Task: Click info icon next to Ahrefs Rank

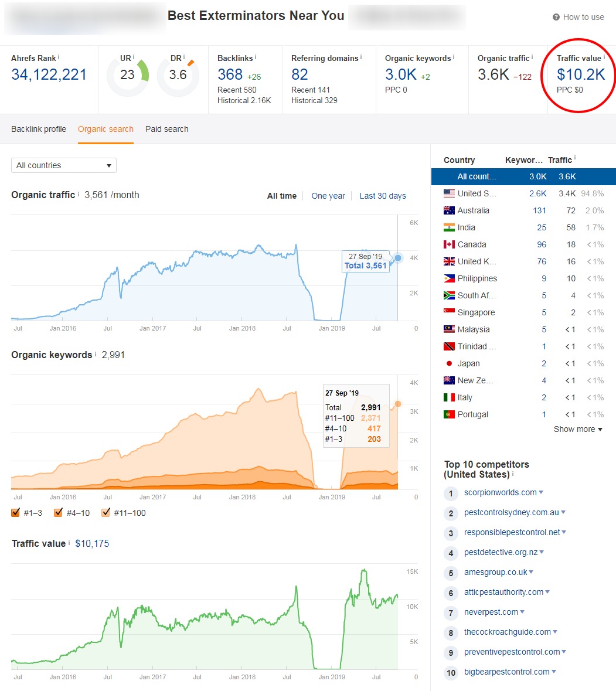Action: click(59, 57)
